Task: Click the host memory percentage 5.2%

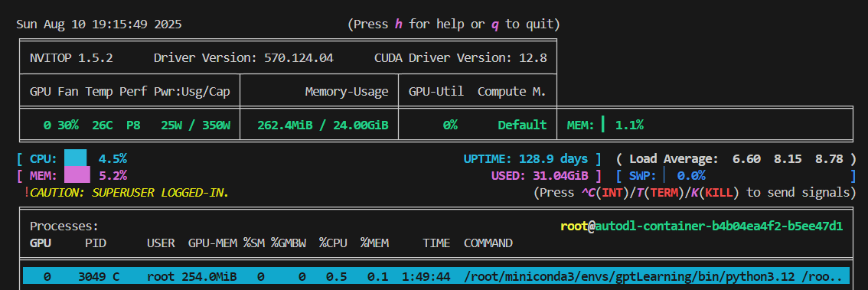Action: (x=113, y=176)
